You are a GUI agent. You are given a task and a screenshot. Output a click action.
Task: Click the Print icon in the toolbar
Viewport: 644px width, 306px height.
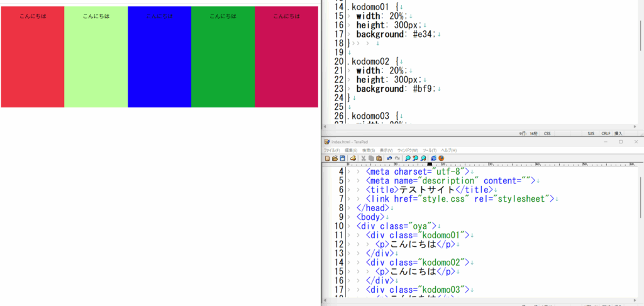click(x=353, y=158)
